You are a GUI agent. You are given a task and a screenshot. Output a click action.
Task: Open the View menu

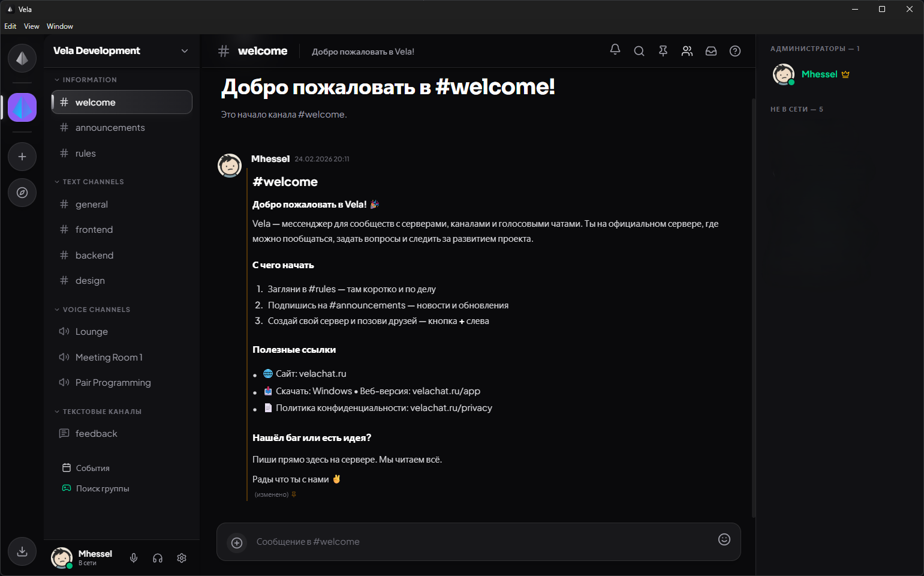pos(31,26)
